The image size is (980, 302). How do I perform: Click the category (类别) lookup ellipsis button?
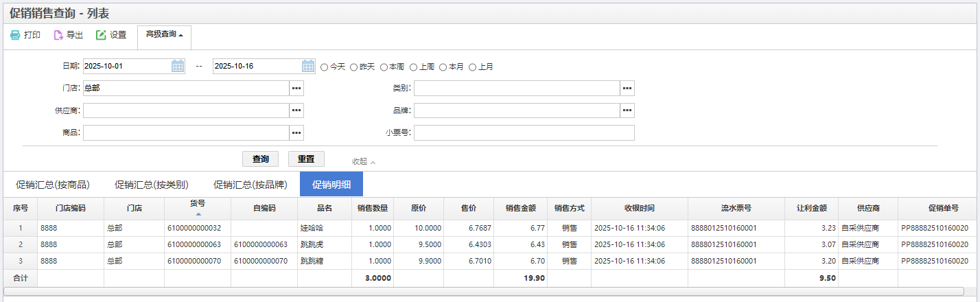tap(627, 89)
